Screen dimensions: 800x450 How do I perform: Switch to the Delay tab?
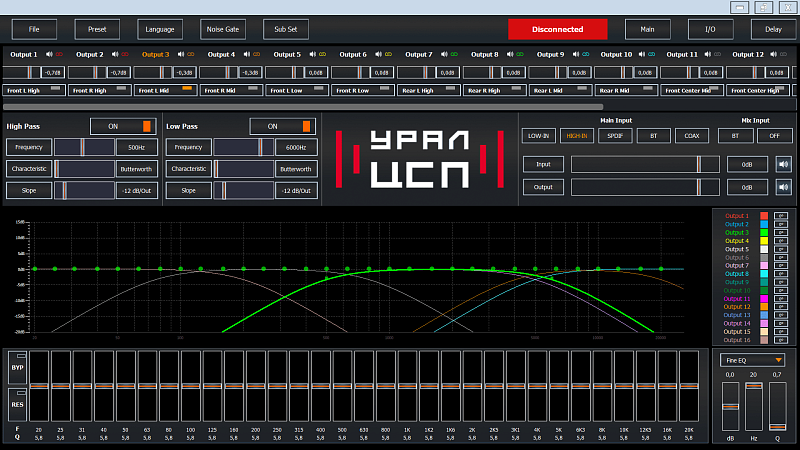(773, 29)
